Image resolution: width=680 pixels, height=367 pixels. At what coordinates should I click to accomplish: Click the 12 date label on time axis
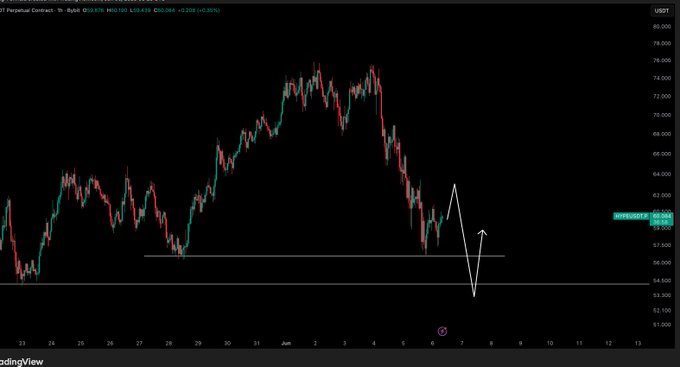608,343
